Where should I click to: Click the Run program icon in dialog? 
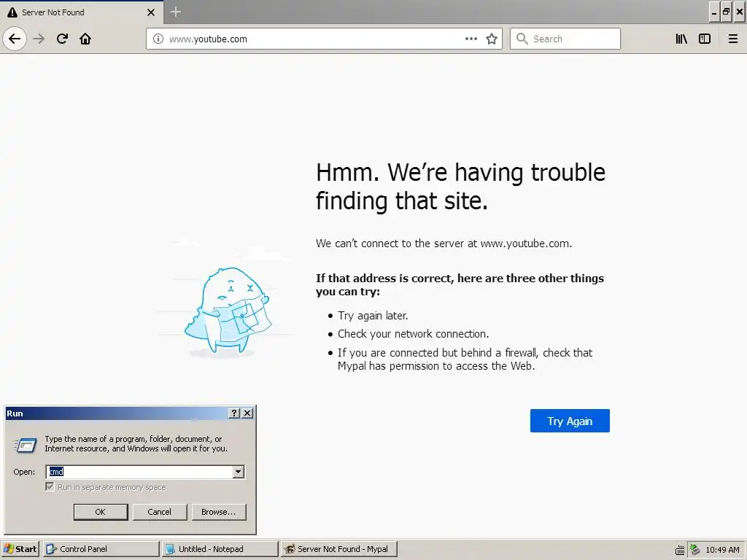point(26,446)
